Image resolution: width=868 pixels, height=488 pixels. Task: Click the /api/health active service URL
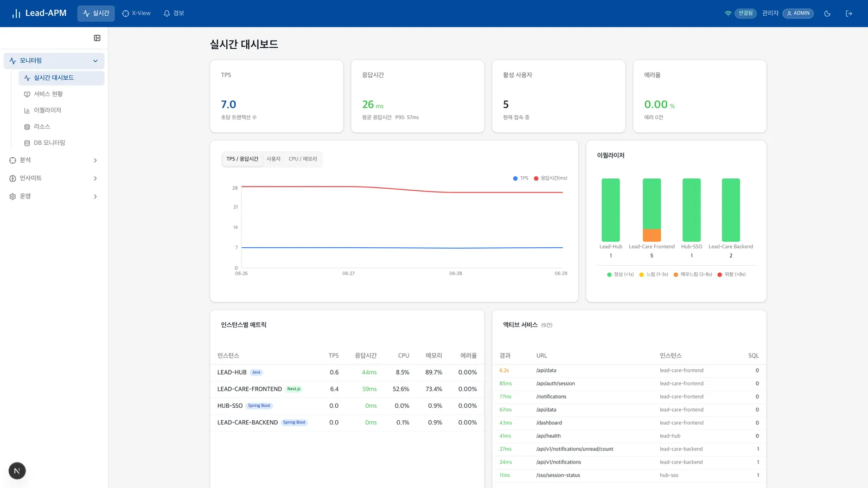[x=548, y=436]
